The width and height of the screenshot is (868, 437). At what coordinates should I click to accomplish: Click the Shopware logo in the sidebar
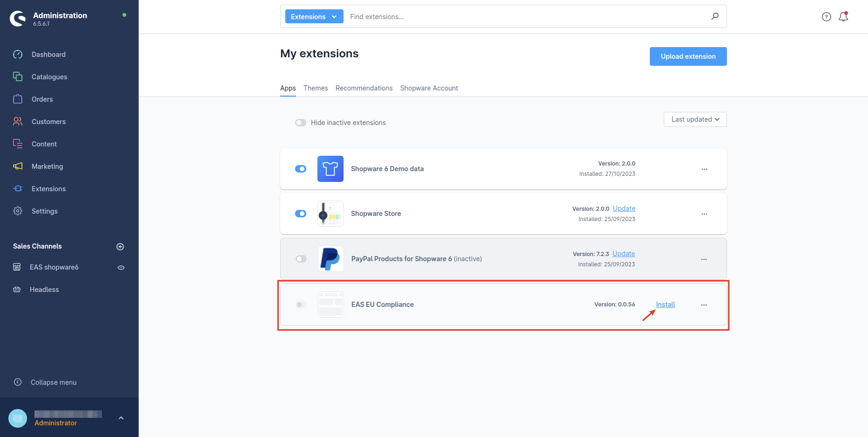tap(18, 19)
